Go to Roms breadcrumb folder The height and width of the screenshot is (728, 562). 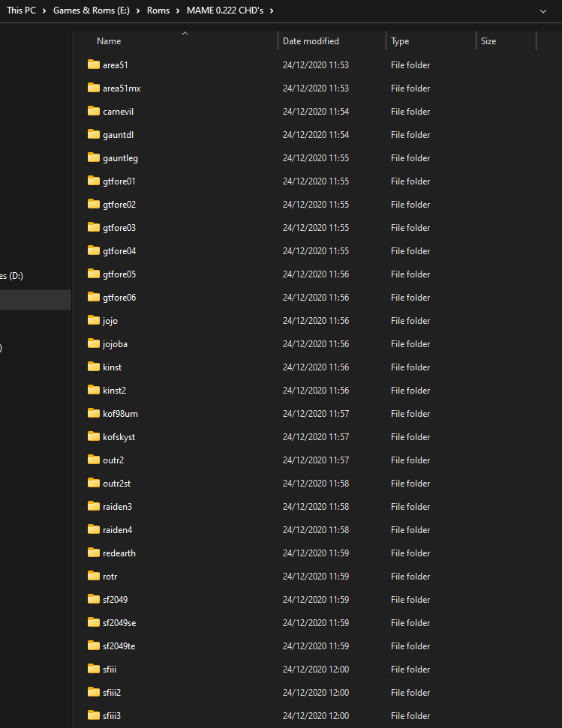coord(158,10)
